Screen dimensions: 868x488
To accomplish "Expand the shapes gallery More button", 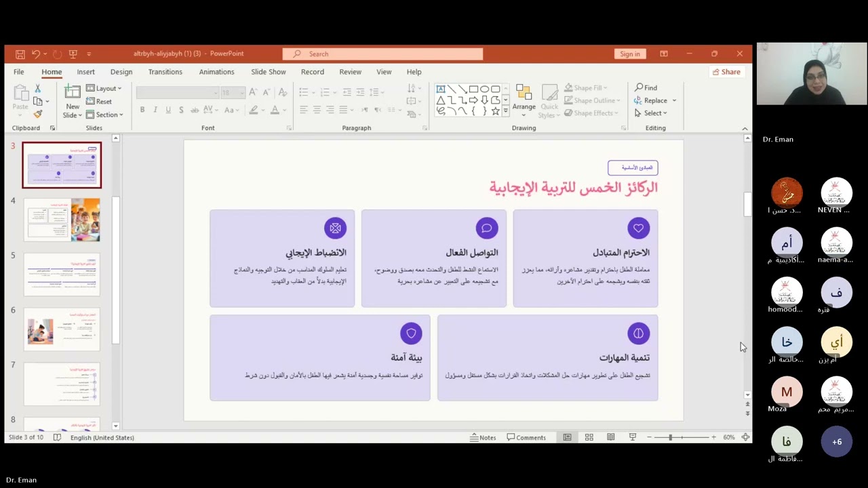I will point(505,111).
